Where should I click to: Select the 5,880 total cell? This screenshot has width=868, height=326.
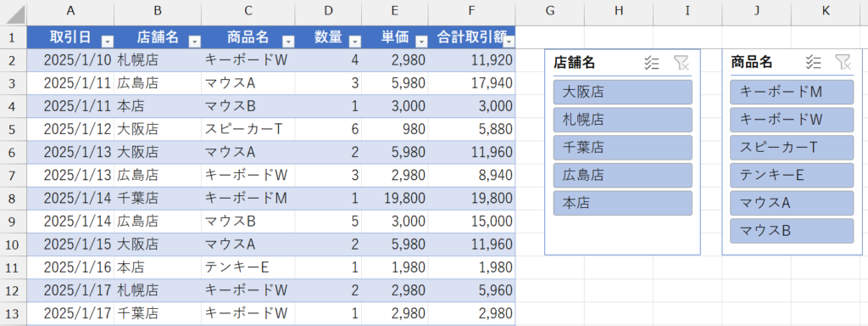point(471,129)
